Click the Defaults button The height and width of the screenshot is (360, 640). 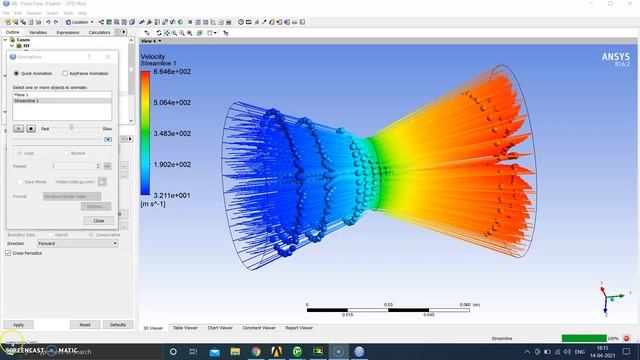point(118,324)
